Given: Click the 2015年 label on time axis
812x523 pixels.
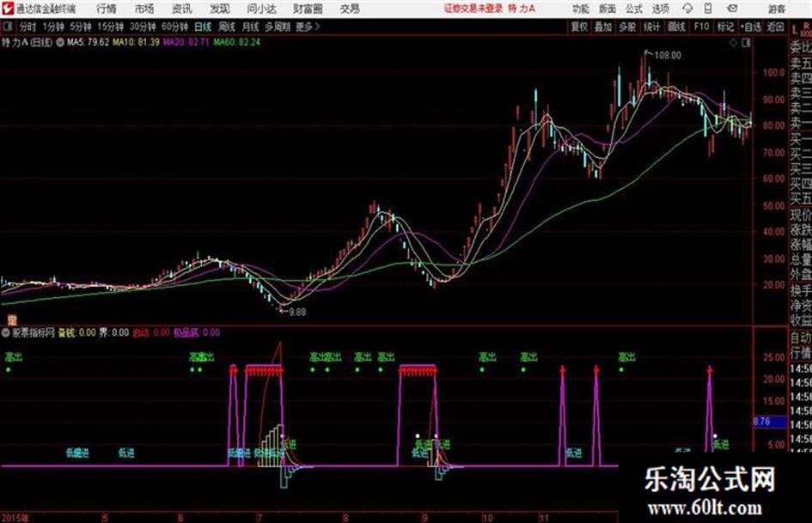Looking at the screenshot, I should pos(15,518).
